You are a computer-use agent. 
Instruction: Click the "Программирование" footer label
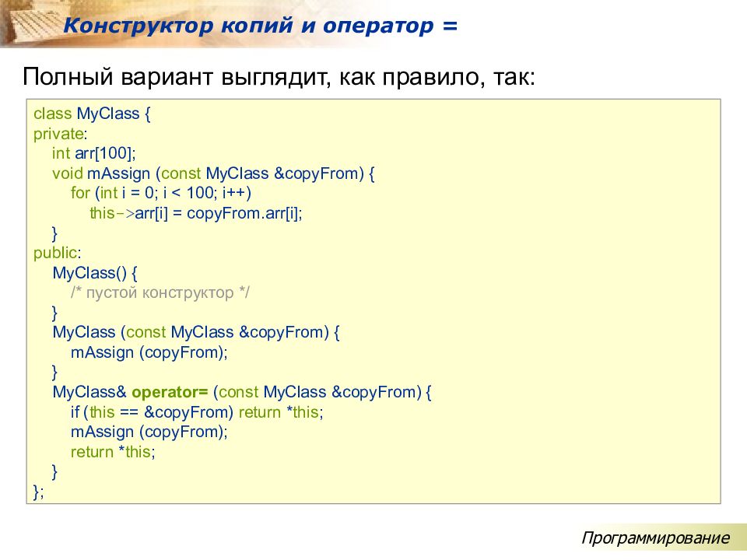655,538
